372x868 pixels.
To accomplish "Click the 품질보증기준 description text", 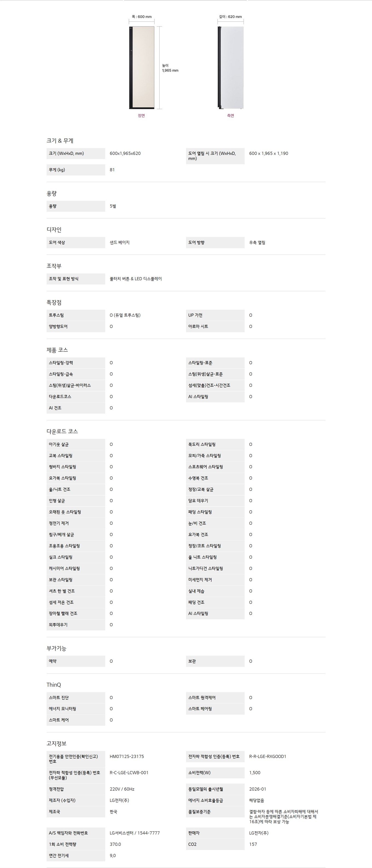I will coord(284,817).
